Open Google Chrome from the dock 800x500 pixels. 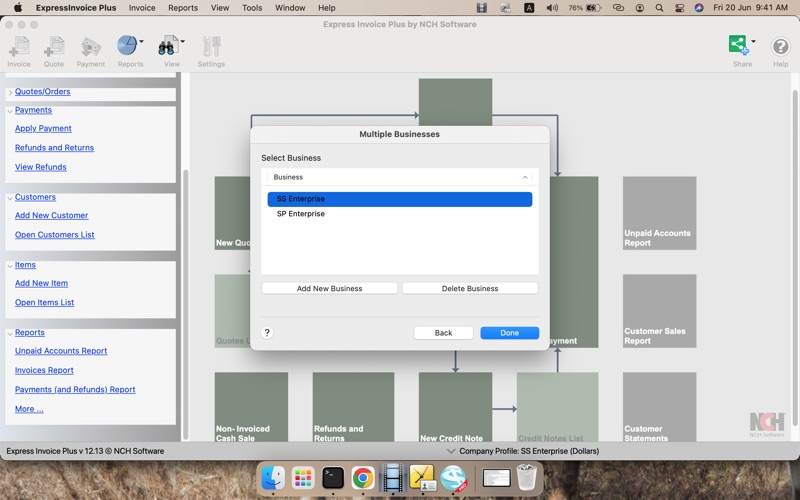click(363, 478)
